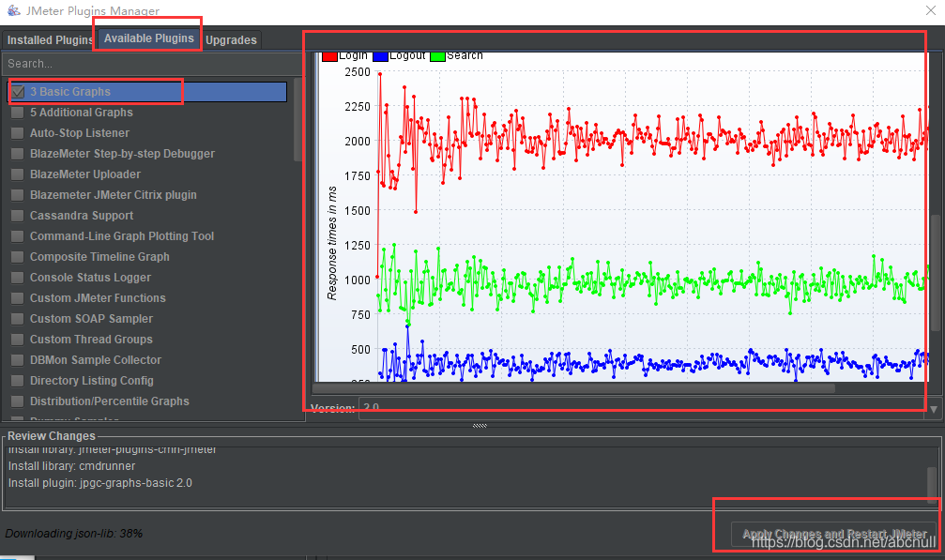This screenshot has width=945, height=560.
Task: Check Command-Line Graph Plotting Tool box
Action: 18,236
